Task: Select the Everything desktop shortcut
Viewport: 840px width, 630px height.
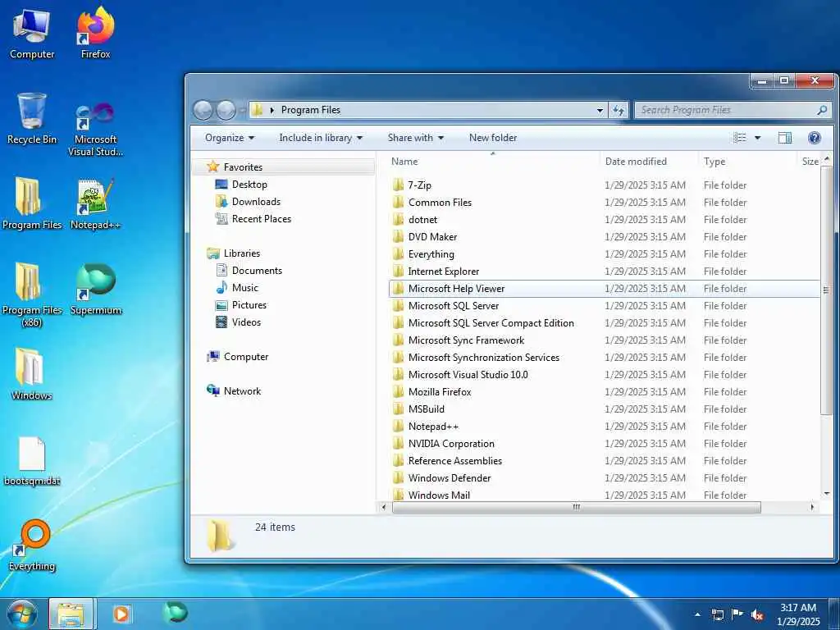Action: pyautogui.click(x=32, y=546)
